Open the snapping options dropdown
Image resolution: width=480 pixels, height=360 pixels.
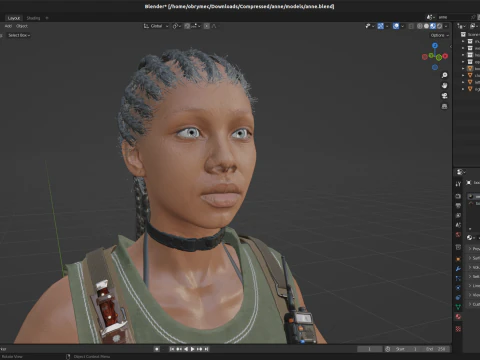pos(195,26)
